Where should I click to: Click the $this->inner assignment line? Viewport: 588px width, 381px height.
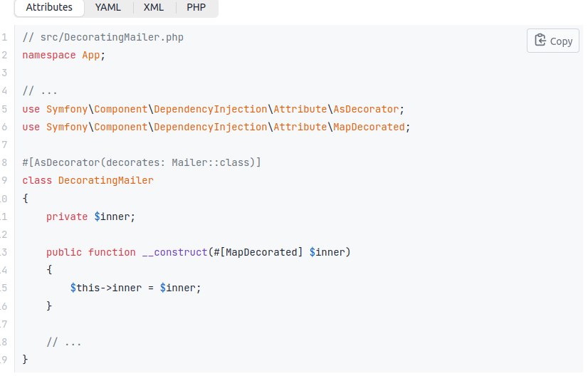(135, 288)
